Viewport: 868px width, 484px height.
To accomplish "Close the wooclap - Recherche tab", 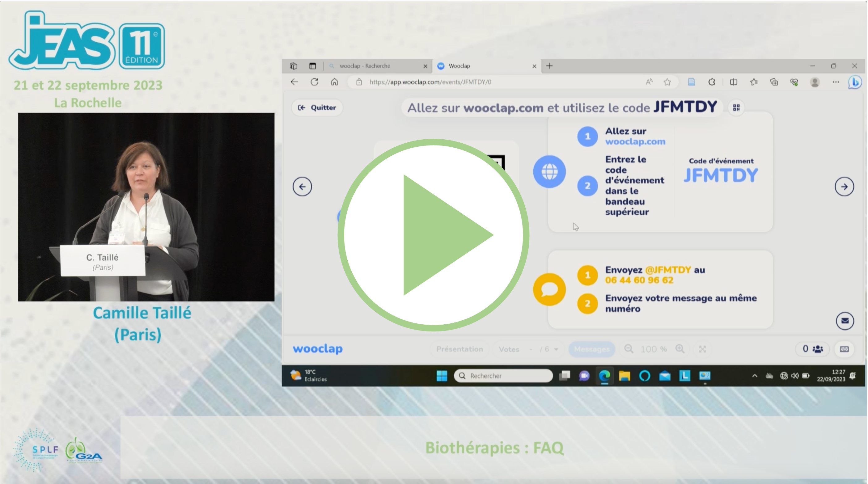I will point(425,66).
